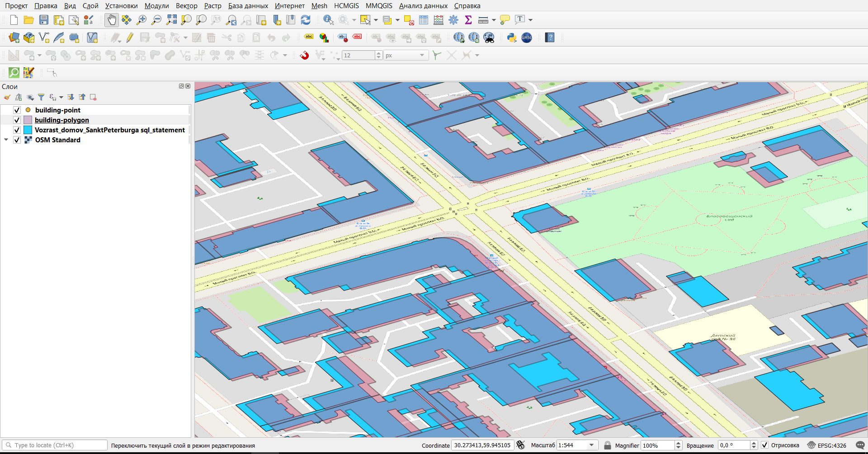Toggle the Отрисовка render checkbox
This screenshot has height=454, width=868.
(764, 445)
